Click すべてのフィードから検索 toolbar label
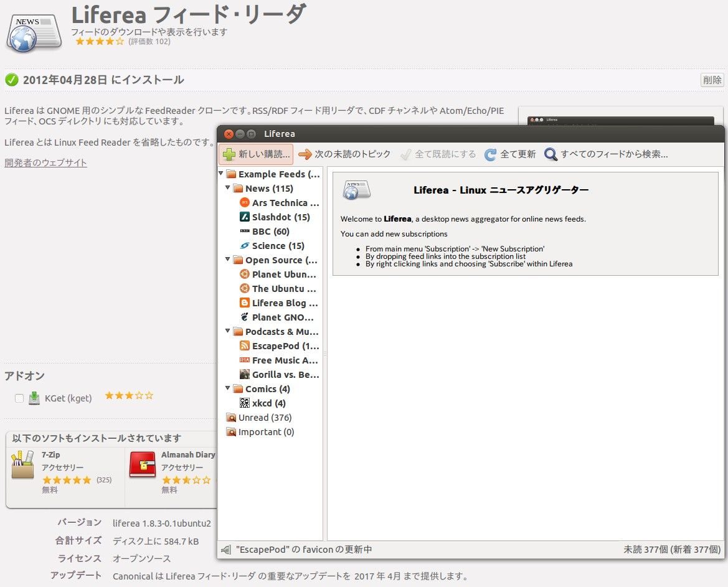728x587 pixels. [x=614, y=154]
